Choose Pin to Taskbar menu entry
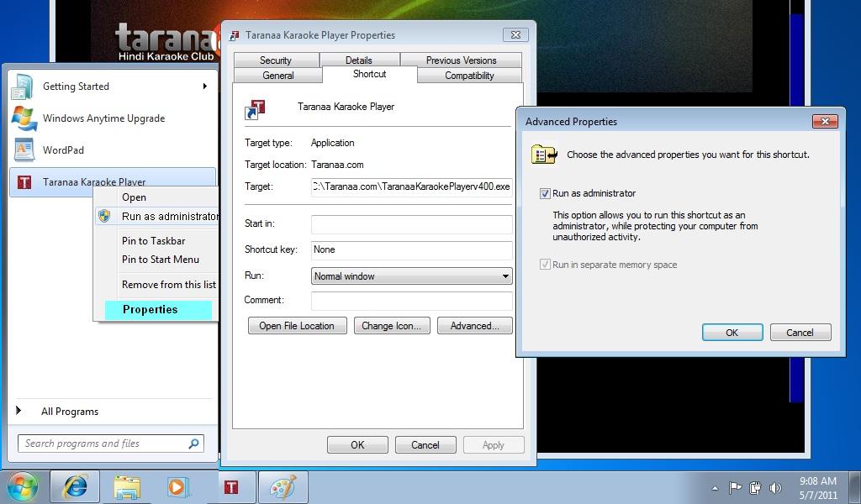 (x=153, y=241)
